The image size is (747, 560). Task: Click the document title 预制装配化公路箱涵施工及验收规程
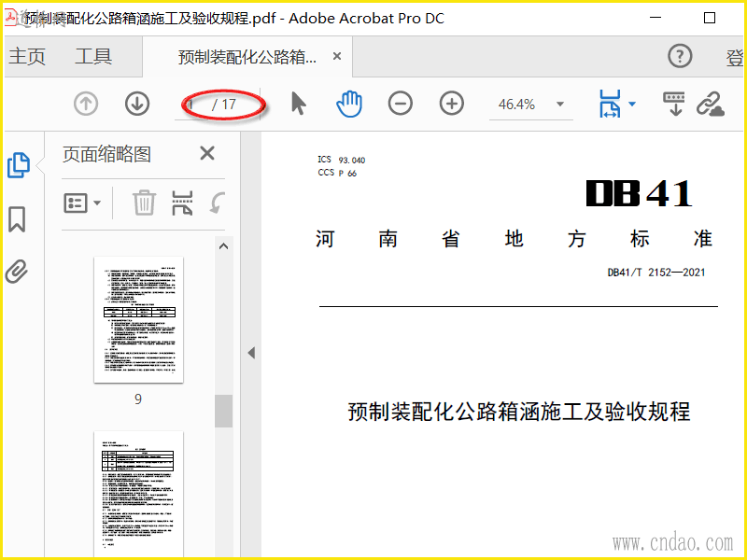click(519, 412)
